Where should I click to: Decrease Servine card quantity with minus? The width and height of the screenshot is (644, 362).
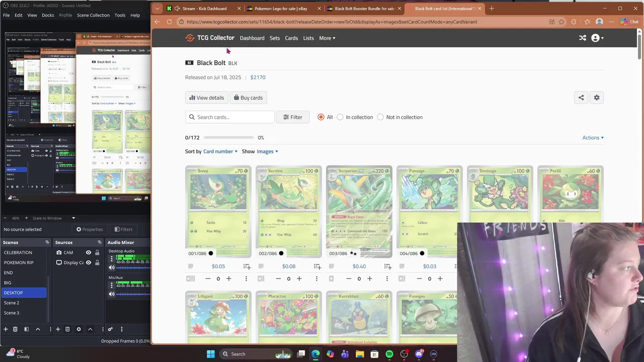(x=278, y=279)
